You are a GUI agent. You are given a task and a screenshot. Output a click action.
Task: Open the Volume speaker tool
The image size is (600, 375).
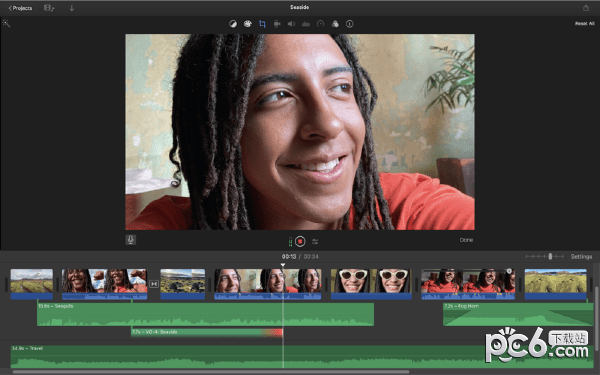(x=291, y=24)
